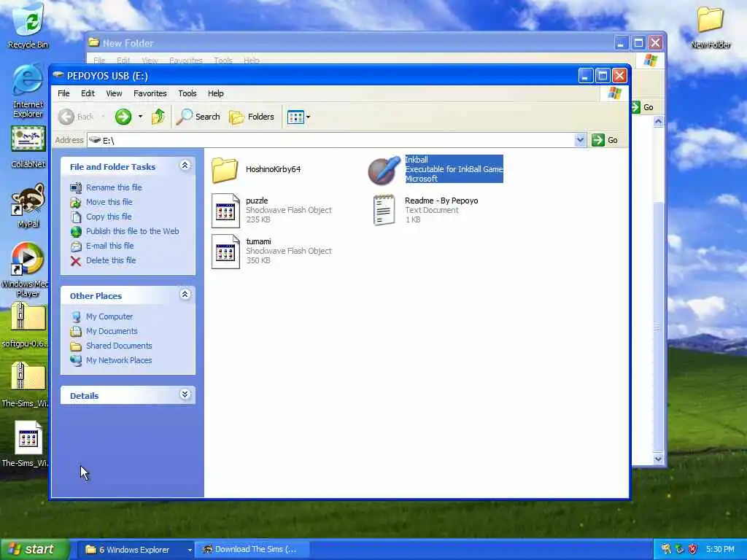Open the Views dropdown arrow

click(309, 117)
